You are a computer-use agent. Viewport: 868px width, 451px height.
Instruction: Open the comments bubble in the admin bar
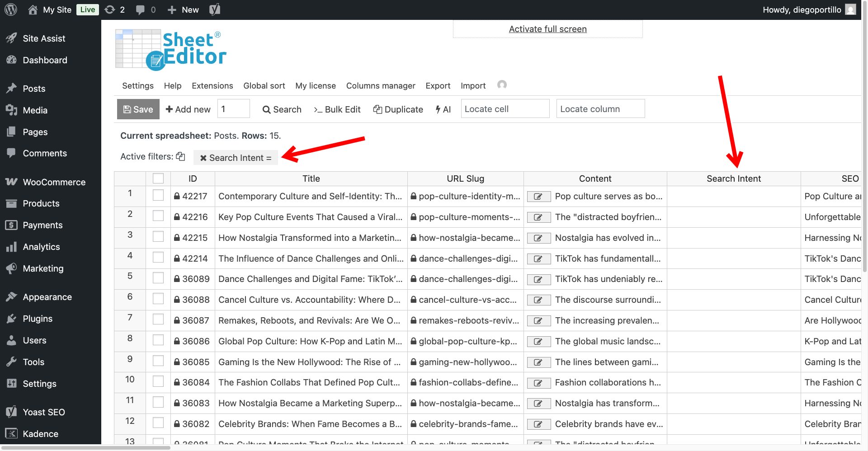tap(141, 9)
